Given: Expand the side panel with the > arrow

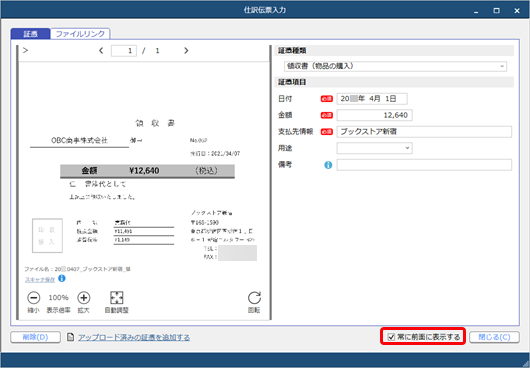Looking at the screenshot, I should pos(25,50).
